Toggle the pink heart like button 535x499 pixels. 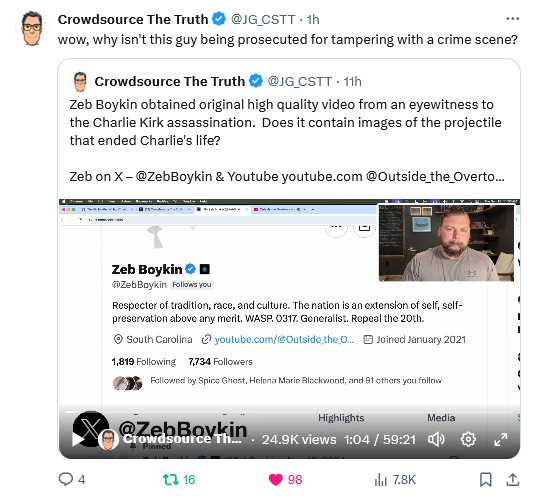click(276, 480)
